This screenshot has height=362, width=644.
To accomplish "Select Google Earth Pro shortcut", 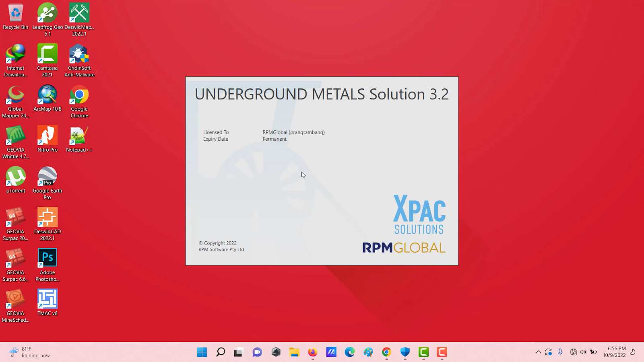I will (47, 183).
